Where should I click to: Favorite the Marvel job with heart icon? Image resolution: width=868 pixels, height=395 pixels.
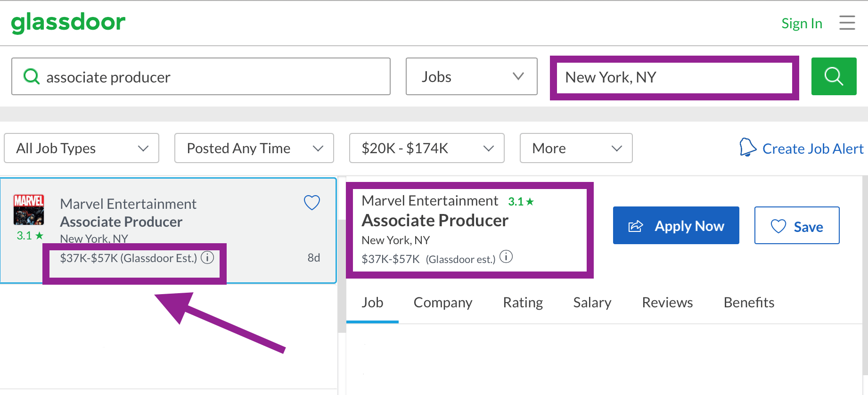pos(311,203)
